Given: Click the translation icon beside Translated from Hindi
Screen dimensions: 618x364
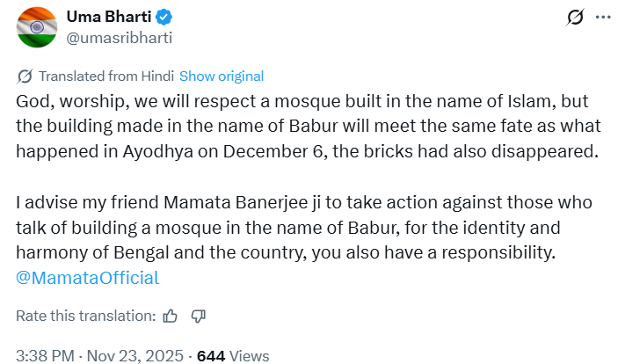Looking at the screenshot, I should tap(25, 76).
